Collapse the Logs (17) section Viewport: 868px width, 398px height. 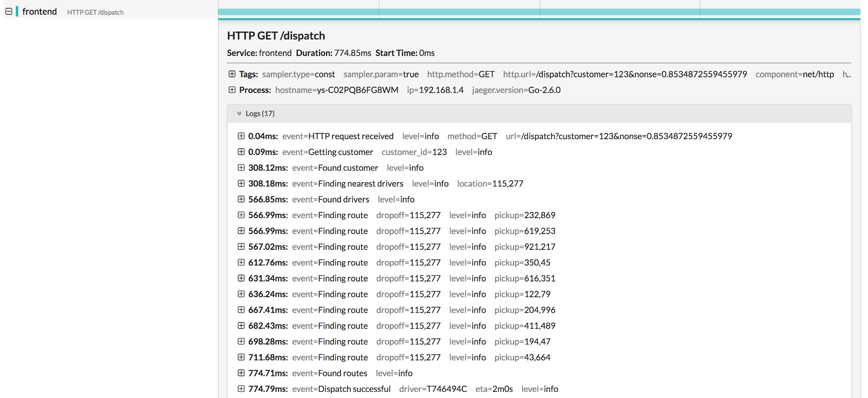(239, 113)
